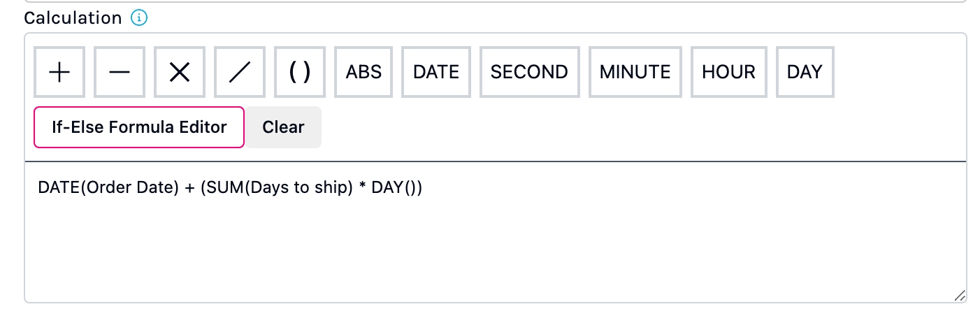Add the DATE function
The width and height of the screenshot is (980, 309).
pos(436,72)
